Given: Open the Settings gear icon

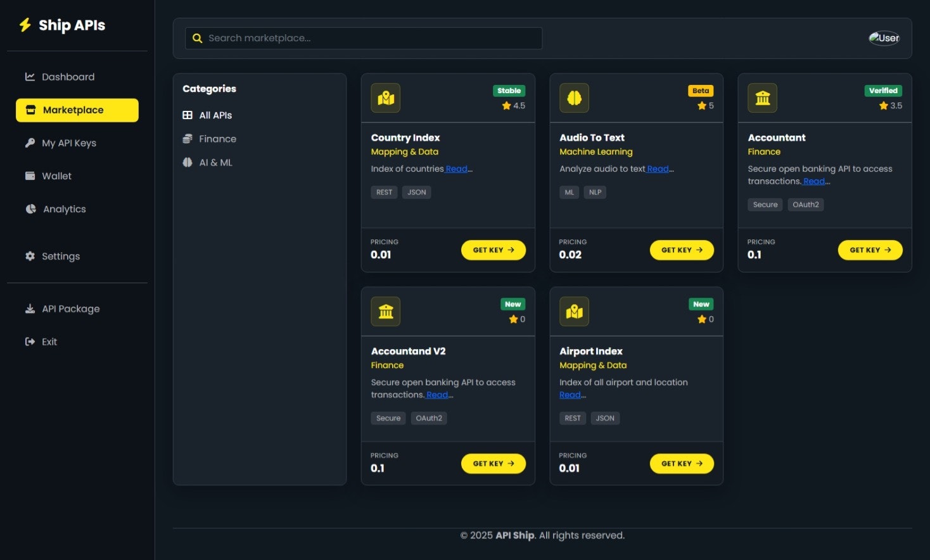Looking at the screenshot, I should pos(30,256).
